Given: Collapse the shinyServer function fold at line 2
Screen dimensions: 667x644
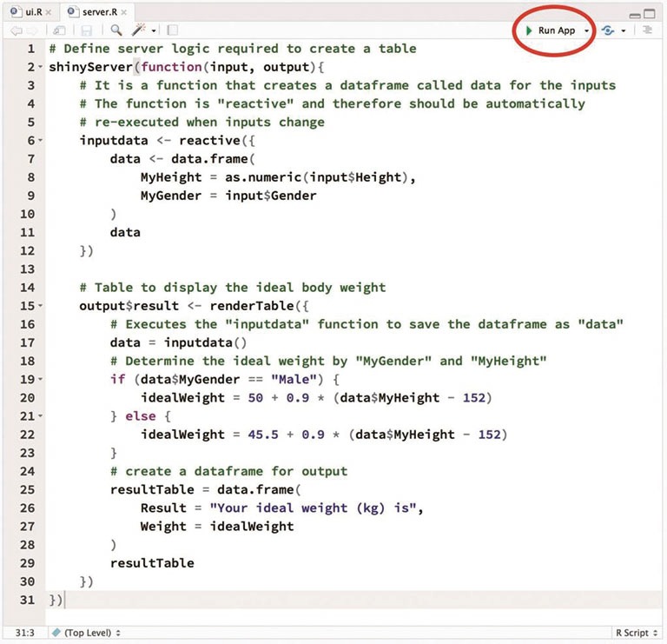Looking at the screenshot, I should 41,68.
